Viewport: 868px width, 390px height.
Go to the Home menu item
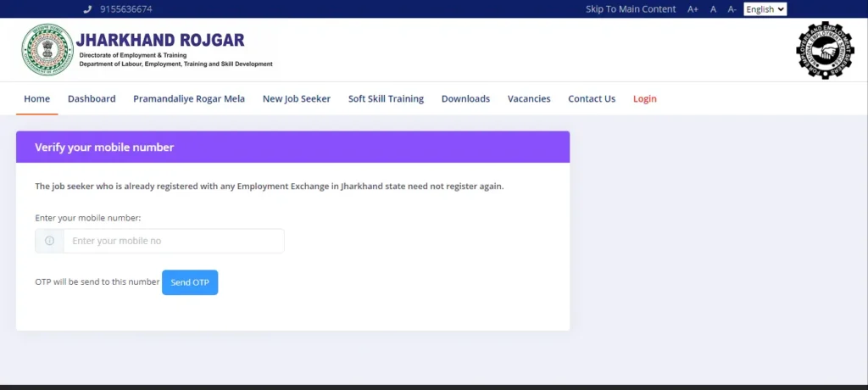[37, 98]
